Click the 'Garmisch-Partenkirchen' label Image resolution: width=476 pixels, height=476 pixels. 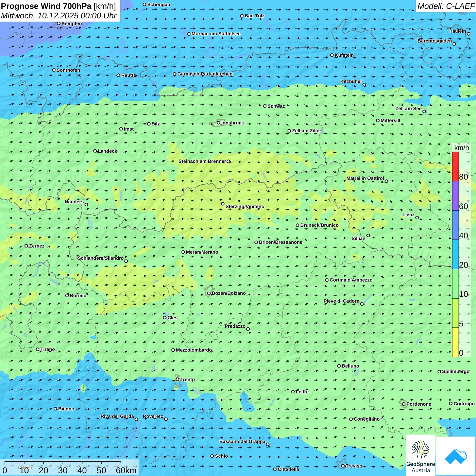(x=205, y=74)
